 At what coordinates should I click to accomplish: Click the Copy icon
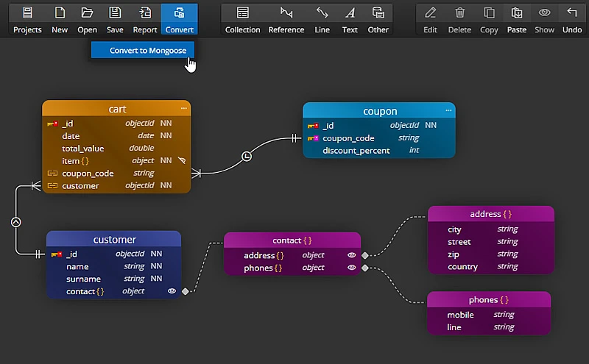click(489, 13)
